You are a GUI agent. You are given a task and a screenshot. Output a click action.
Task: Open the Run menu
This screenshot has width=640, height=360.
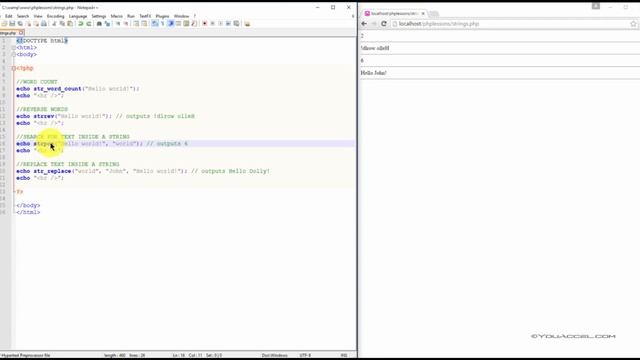point(131,16)
